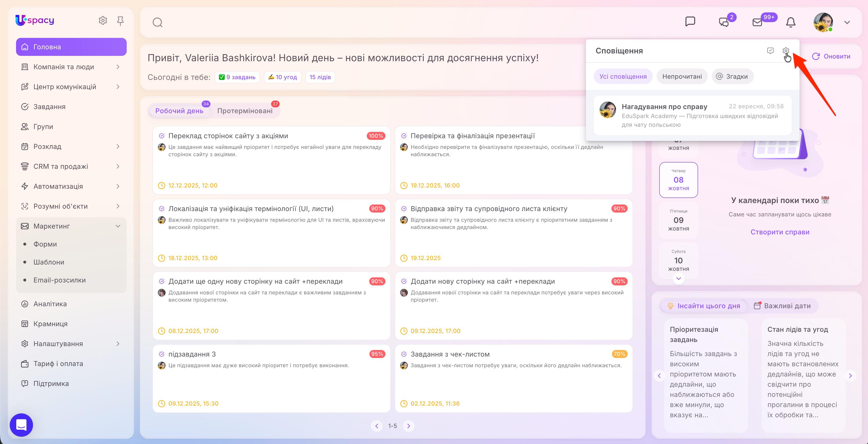The image size is (868, 444).
Task: Open Аналітика in sidebar
Action: [x=71, y=304]
